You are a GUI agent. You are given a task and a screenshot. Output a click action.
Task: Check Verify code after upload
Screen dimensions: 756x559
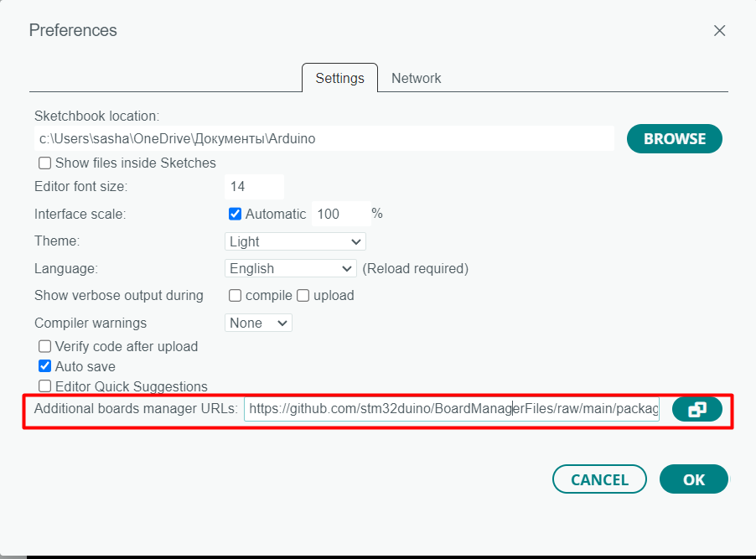point(44,346)
